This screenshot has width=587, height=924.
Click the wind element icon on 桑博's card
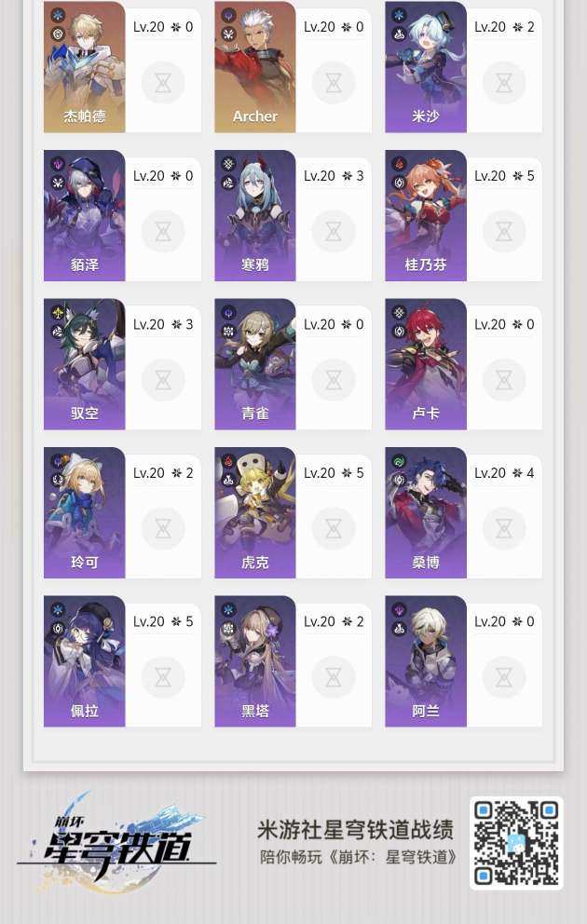click(x=399, y=461)
